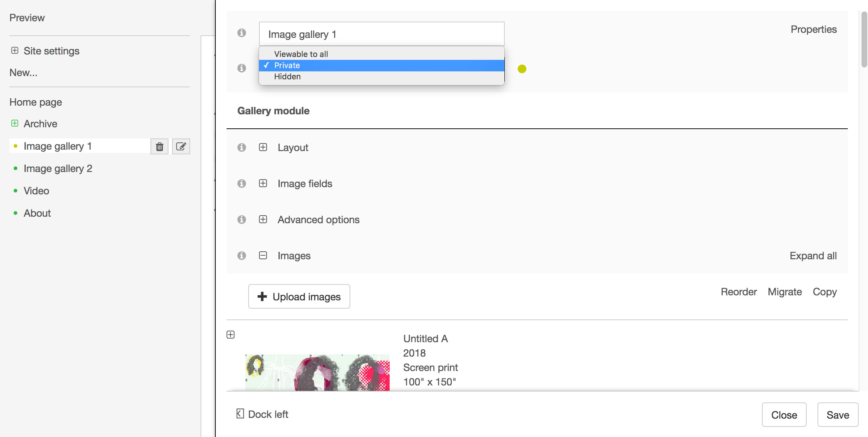Expand the Untitled A image entry
This screenshot has width=868, height=437.
(231, 335)
